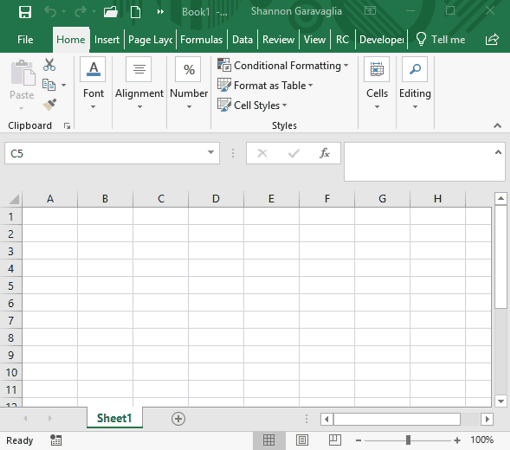
Task: Expand the Cells group
Action: click(377, 83)
